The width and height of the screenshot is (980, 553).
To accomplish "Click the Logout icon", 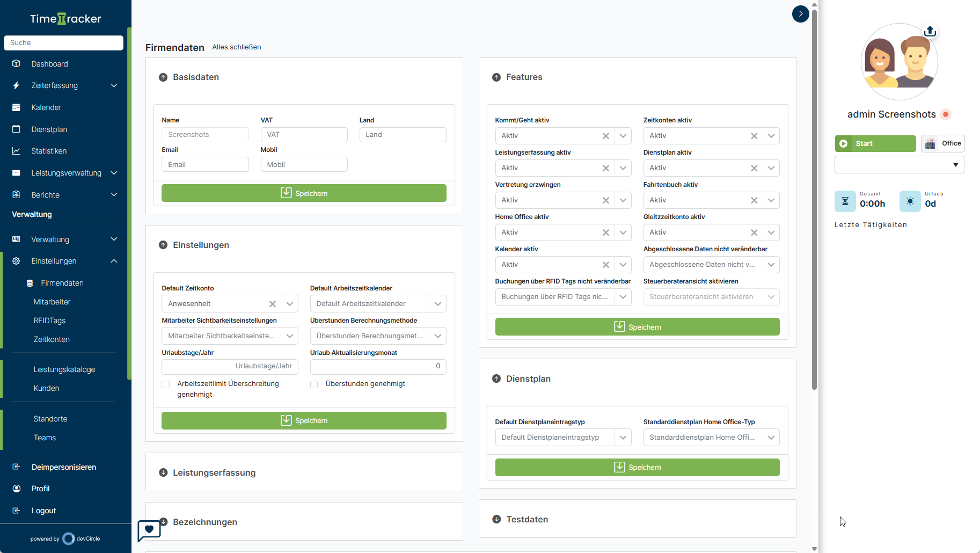I will coord(16,511).
